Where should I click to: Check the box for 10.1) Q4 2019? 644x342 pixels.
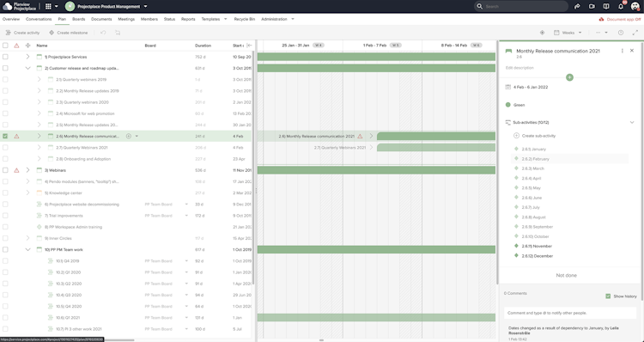pos(5,261)
